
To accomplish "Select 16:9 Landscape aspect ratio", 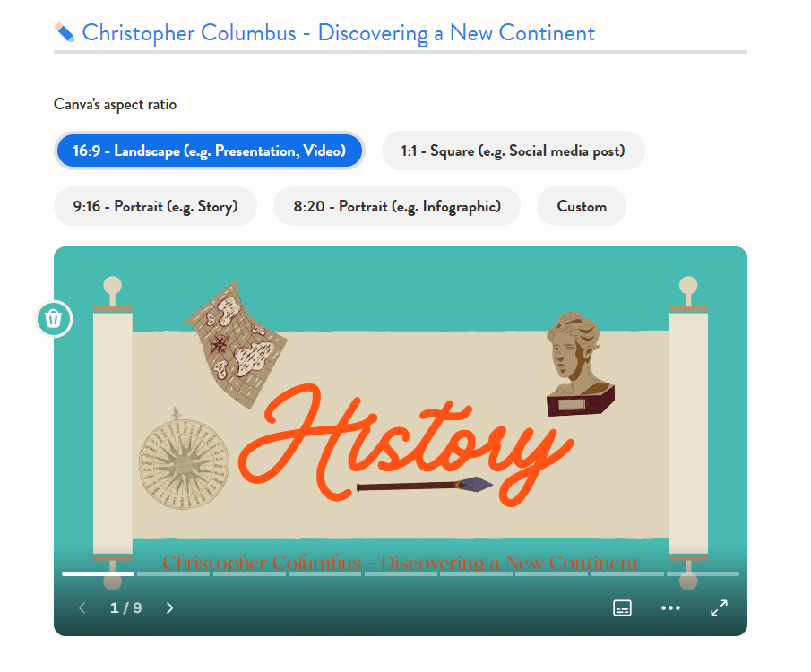I will [209, 151].
